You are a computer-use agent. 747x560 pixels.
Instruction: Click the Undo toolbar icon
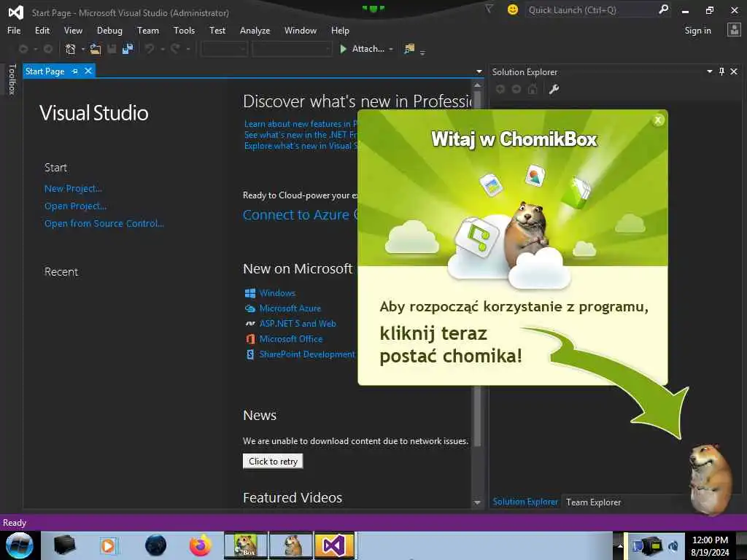(150, 49)
